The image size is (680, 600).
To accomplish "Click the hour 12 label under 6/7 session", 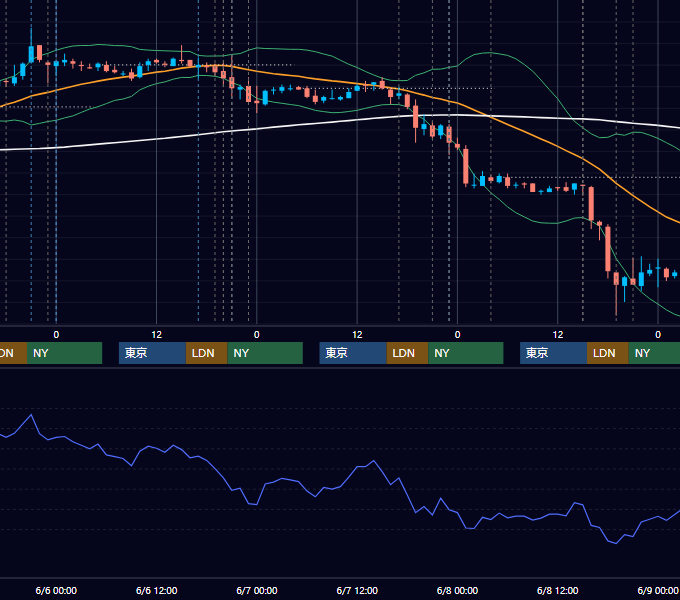I will [357, 335].
